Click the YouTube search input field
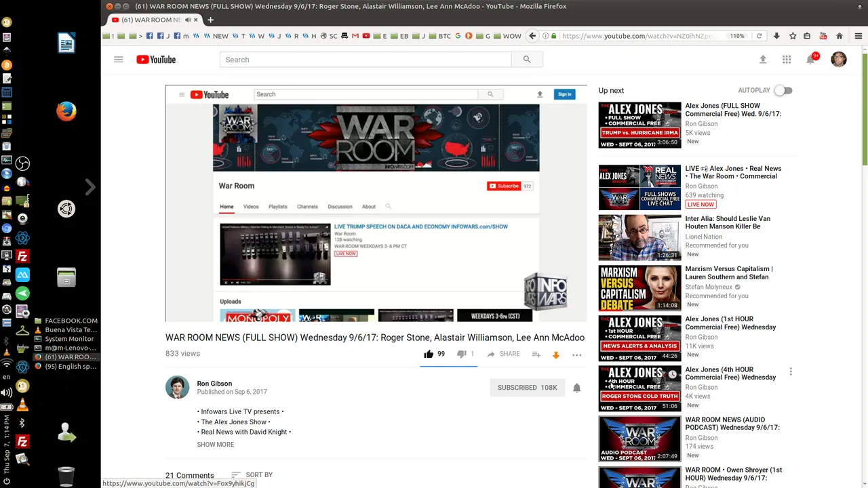 pyautogui.click(x=366, y=60)
